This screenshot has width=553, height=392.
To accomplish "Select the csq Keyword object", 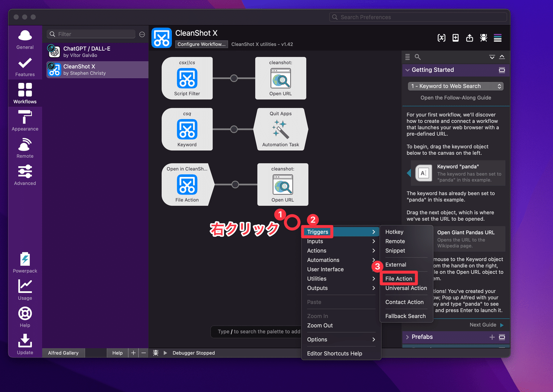I will coord(187,129).
